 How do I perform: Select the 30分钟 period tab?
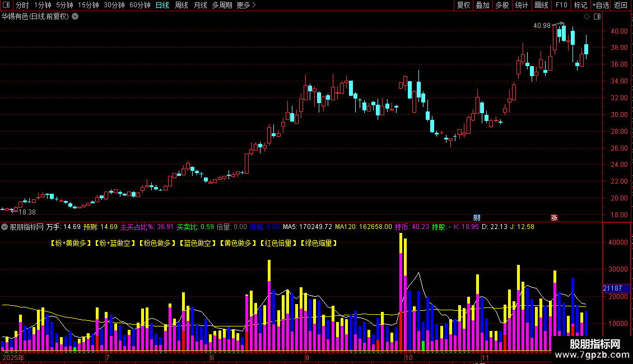114,5
